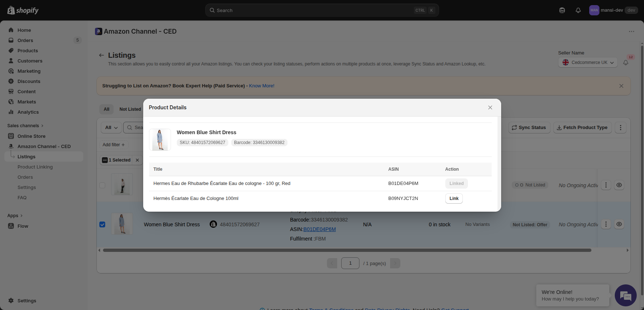Uncheck Women Blue Shirt Dress row checkbox
This screenshot has height=310, width=644.
pos(102,224)
